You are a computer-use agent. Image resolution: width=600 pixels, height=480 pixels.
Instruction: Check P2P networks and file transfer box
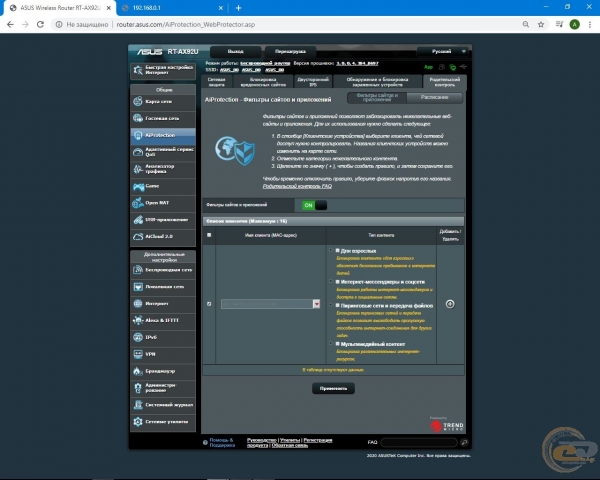[x=338, y=305]
